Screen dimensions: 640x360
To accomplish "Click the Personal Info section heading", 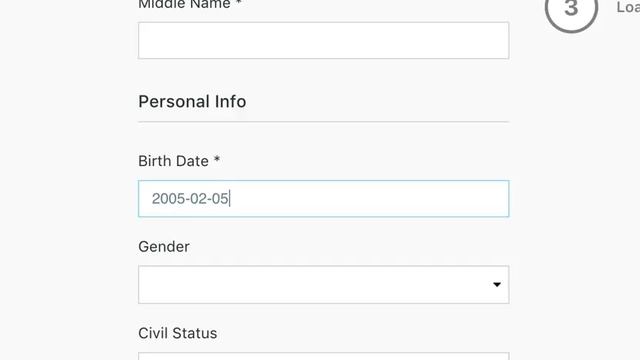I will tap(192, 102).
